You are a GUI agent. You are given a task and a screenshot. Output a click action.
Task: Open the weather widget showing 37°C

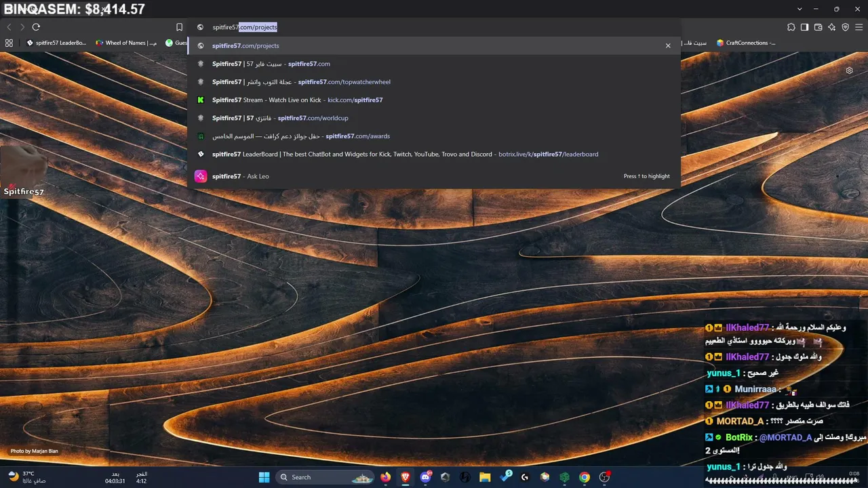click(27, 477)
